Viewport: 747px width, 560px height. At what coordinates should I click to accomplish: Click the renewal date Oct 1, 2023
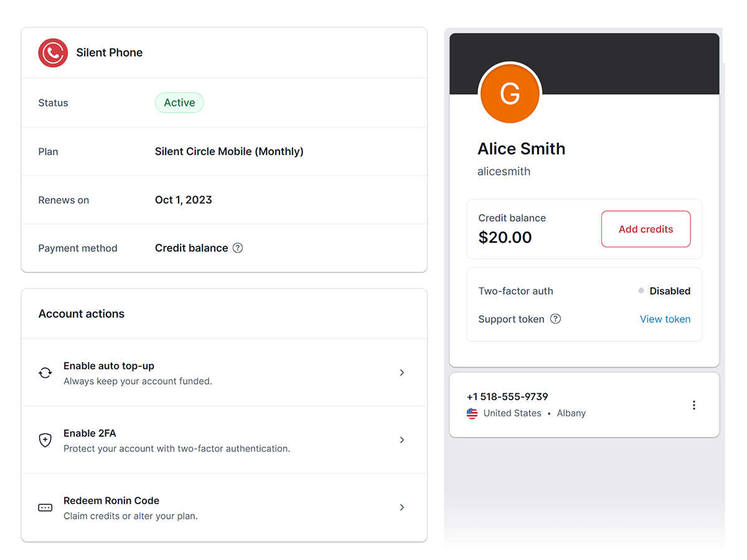(184, 200)
